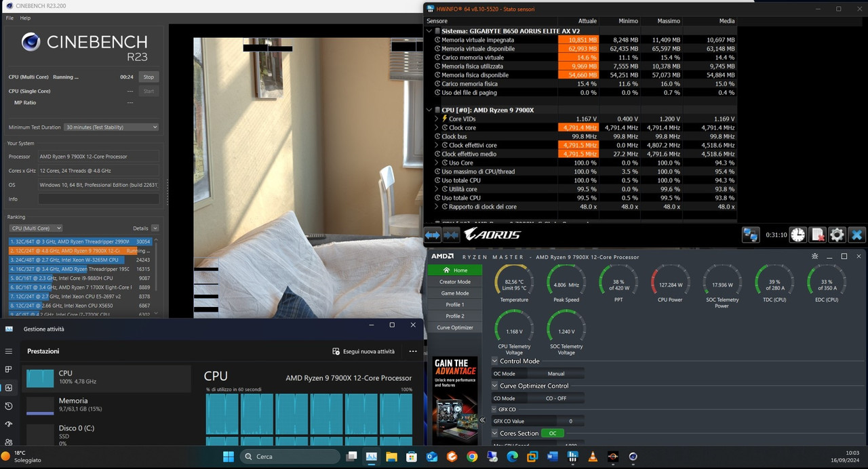Select Profile 1 in Ryzen Master
This screenshot has height=469, width=868.
pos(455,305)
